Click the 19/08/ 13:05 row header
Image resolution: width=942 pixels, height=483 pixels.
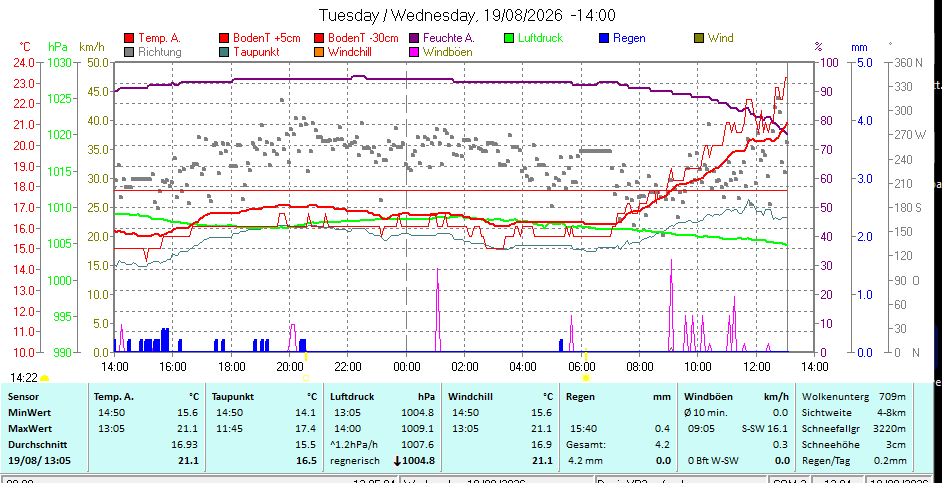click(37, 461)
